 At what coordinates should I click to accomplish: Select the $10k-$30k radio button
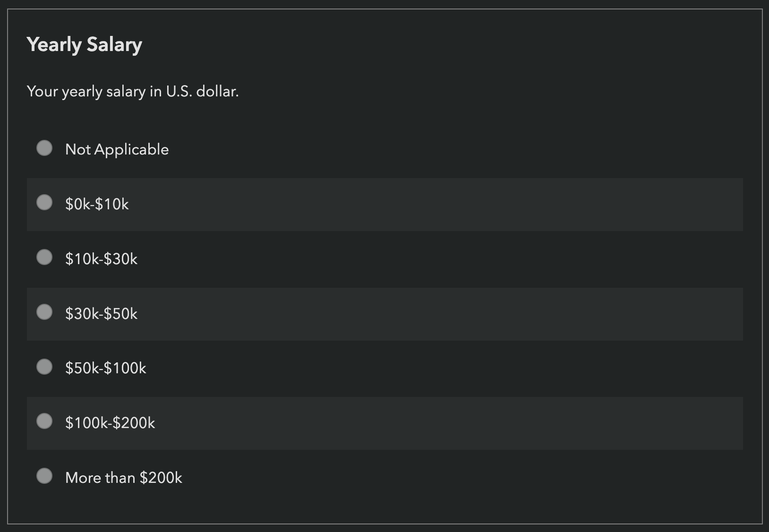point(45,258)
